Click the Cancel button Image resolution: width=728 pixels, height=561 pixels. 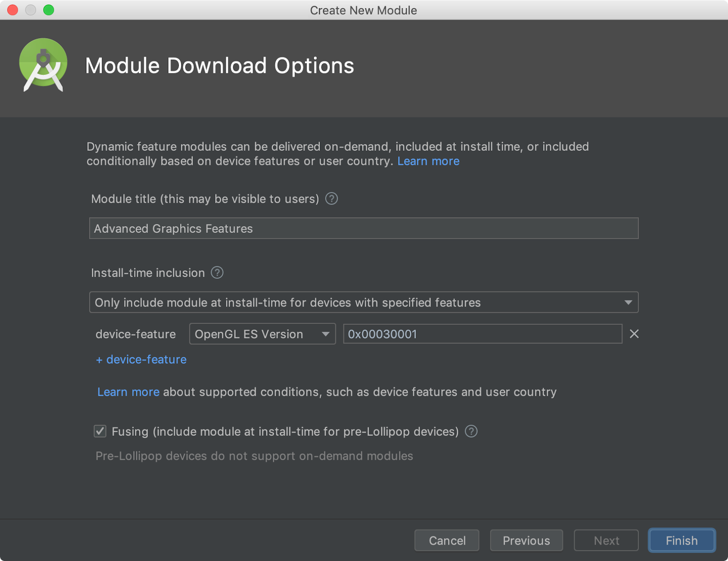click(447, 541)
